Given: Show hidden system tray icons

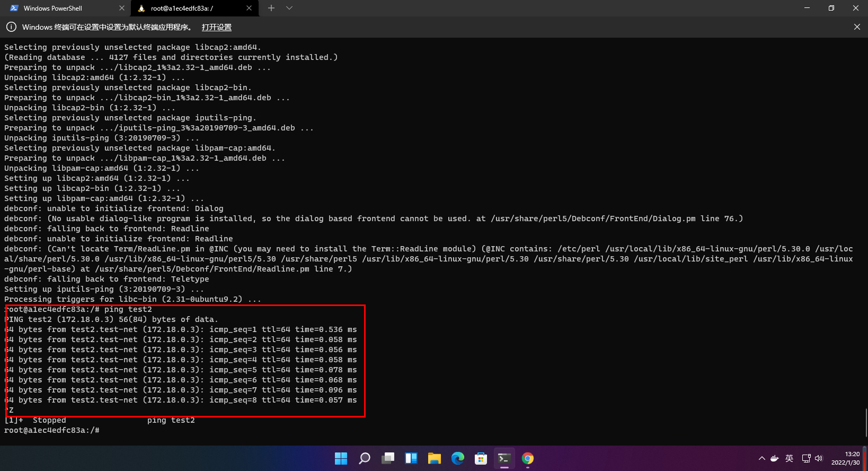Looking at the screenshot, I should pos(762,458).
